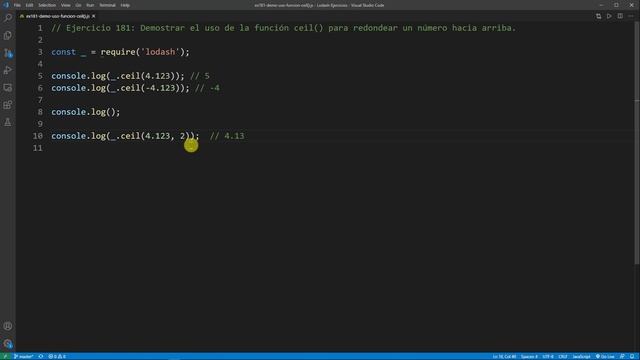Screen dimensions: 640x360
Task: Maximize or restore the VS Code window
Action: click(x=616, y=5)
